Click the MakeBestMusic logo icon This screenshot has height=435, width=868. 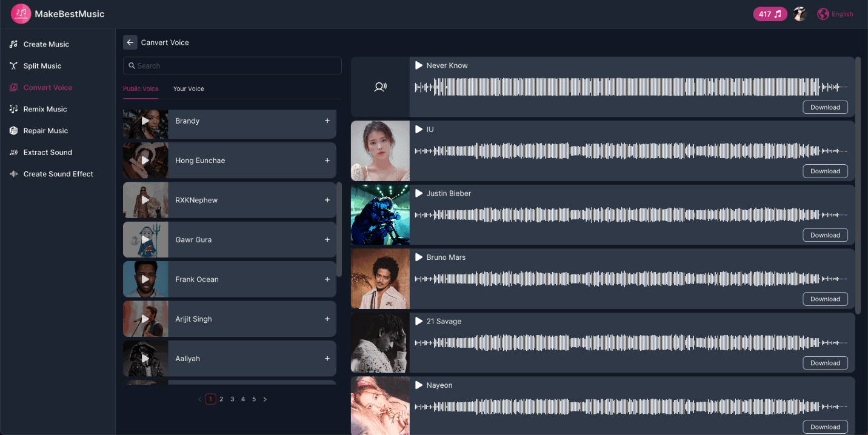tap(21, 13)
